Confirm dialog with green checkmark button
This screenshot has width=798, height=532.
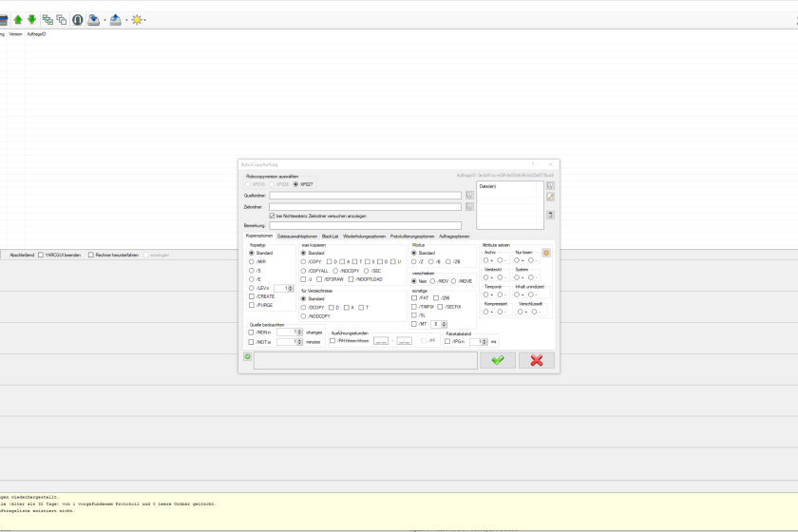pyautogui.click(x=498, y=360)
